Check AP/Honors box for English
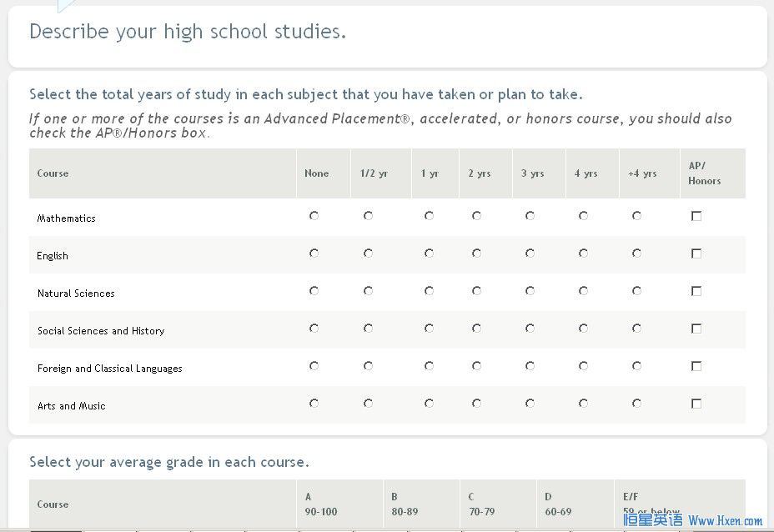Screen dimensions: 774x532 pos(696,253)
